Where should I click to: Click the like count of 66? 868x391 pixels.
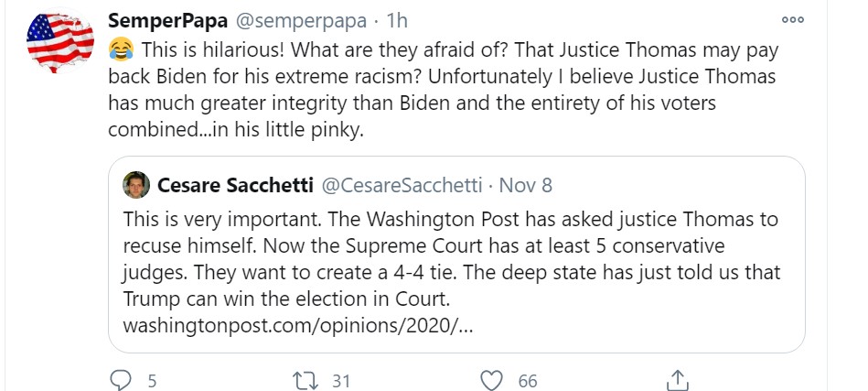pyautogui.click(x=527, y=381)
